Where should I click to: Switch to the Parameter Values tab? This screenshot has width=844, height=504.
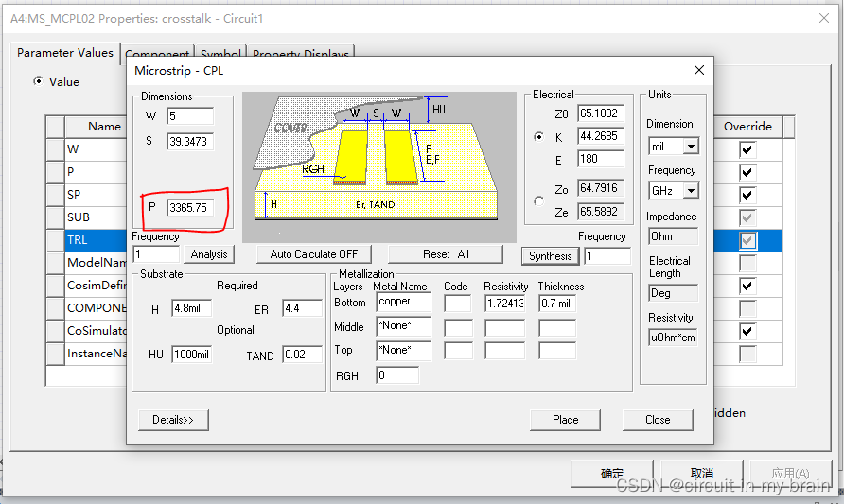pos(65,53)
